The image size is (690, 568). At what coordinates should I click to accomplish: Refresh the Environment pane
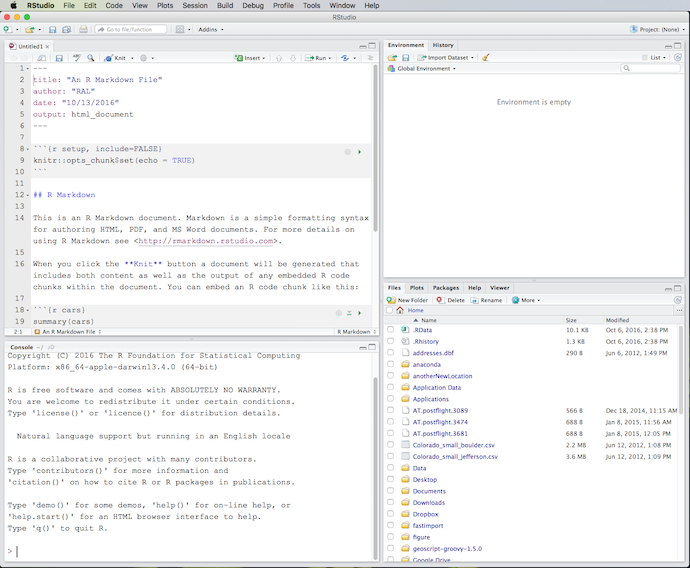pyautogui.click(x=678, y=58)
